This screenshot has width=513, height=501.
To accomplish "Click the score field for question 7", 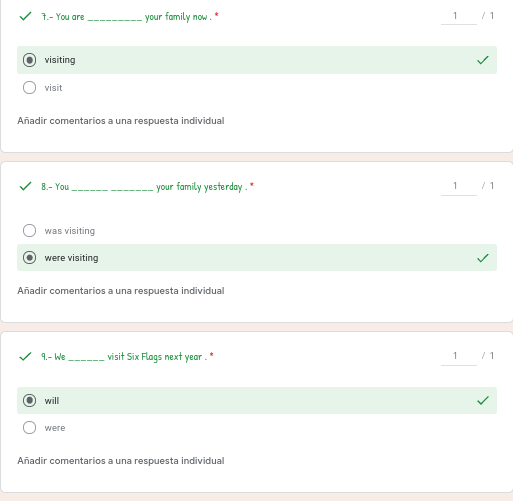I will 459,16.
